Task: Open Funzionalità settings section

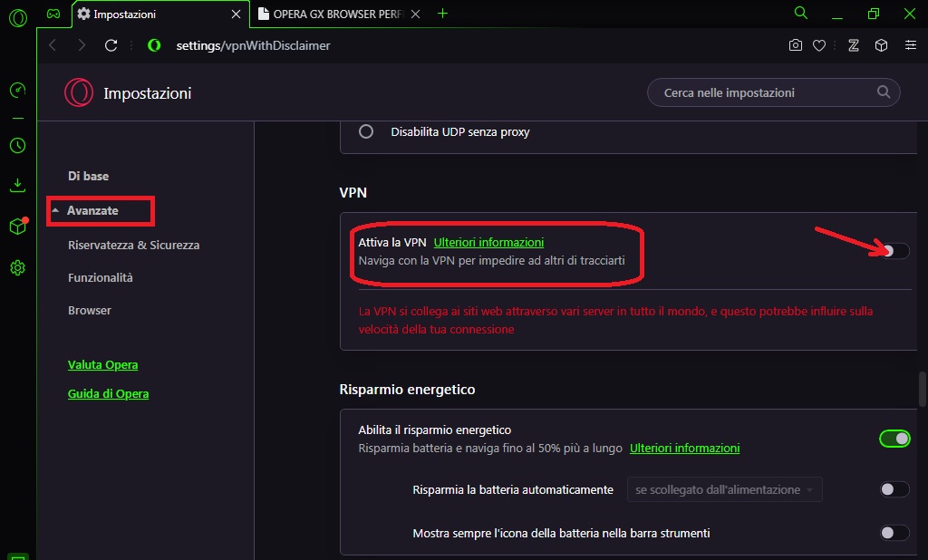Action: (100, 277)
